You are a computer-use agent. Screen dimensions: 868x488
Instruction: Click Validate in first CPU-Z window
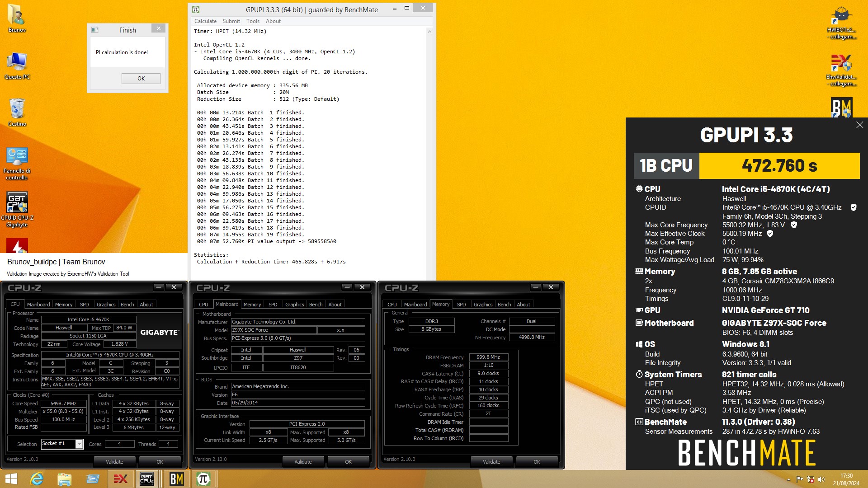pos(114,462)
